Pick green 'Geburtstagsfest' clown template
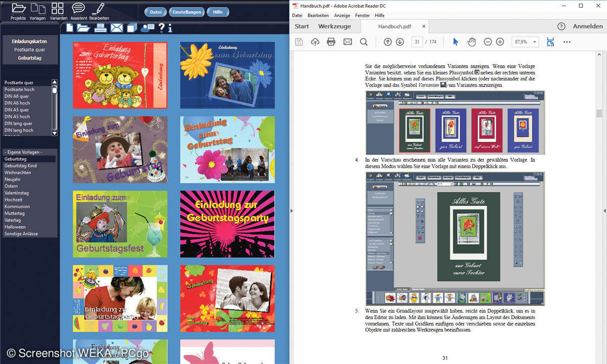Image resolution: width=607 pixels, height=364 pixels. [x=120, y=224]
